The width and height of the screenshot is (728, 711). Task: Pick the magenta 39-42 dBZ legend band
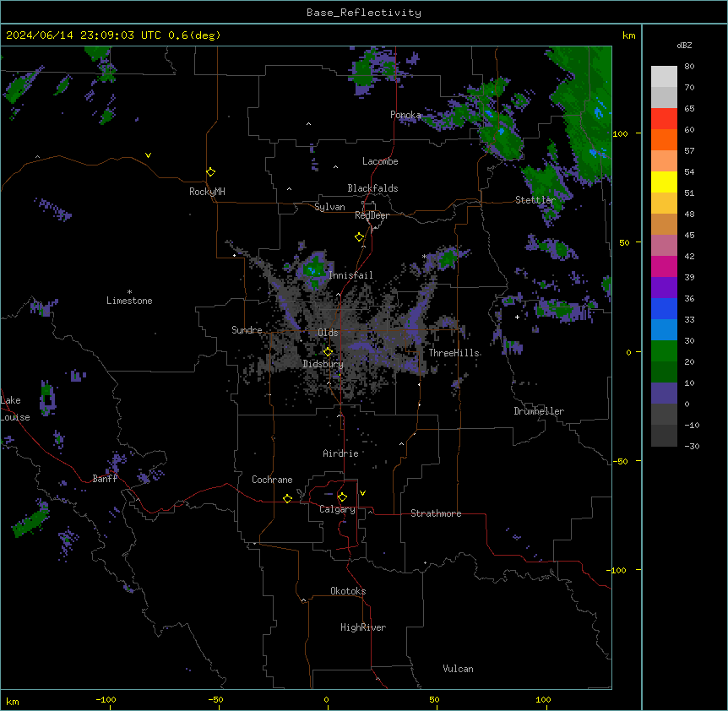(x=664, y=266)
